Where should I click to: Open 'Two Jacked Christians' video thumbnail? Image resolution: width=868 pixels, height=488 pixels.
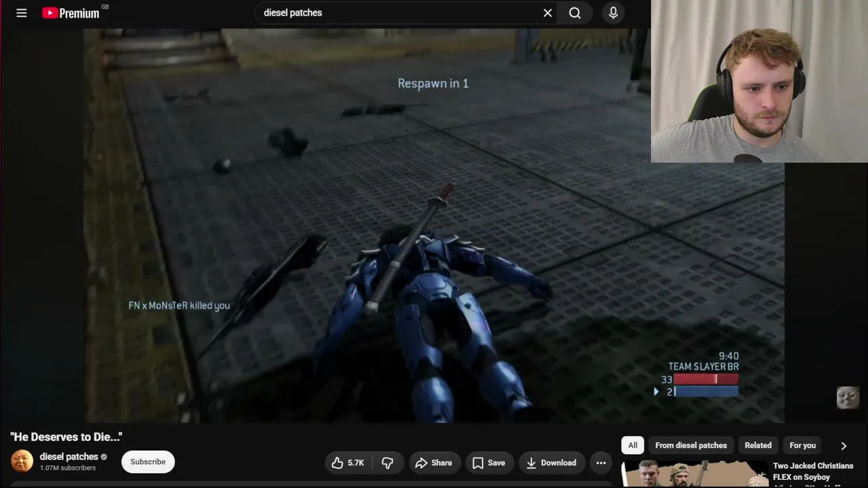695,474
